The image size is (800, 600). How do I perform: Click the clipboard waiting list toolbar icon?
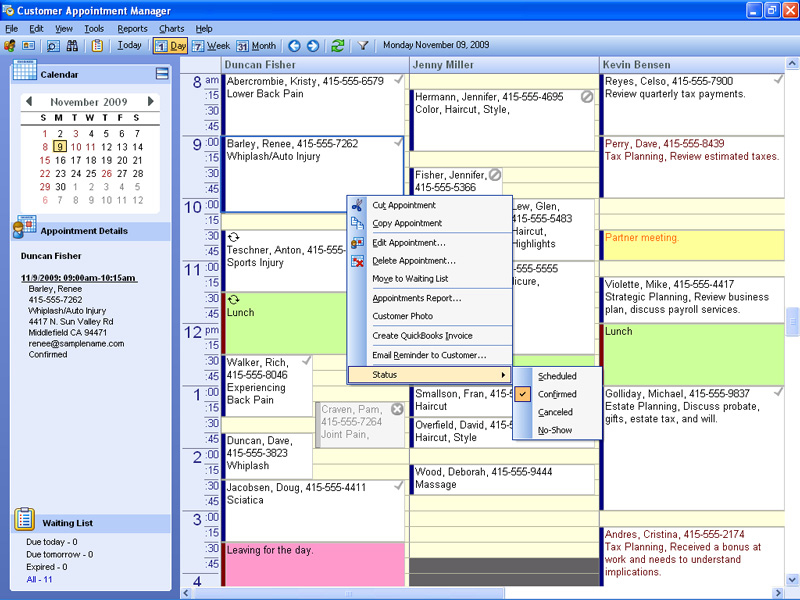[x=97, y=45]
